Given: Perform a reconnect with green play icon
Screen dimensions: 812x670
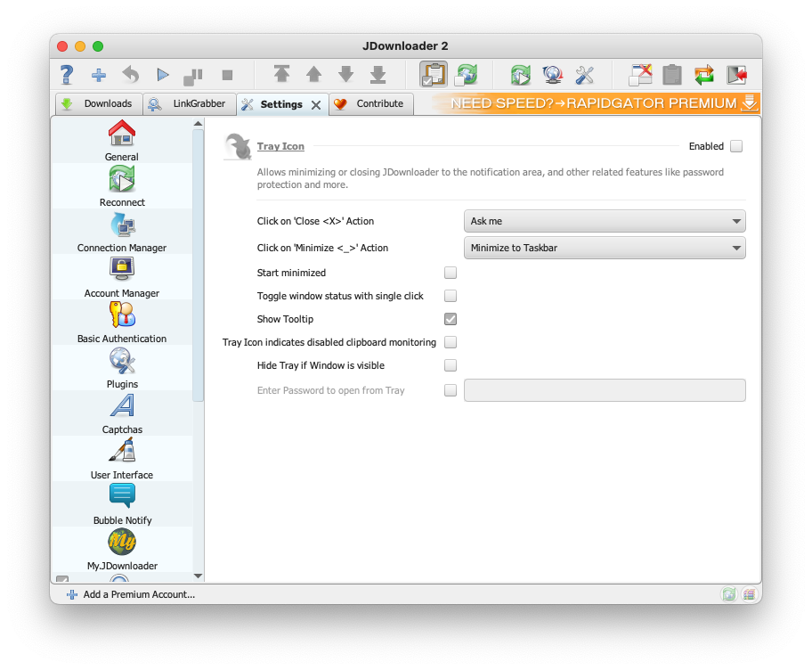Looking at the screenshot, I should [x=521, y=75].
